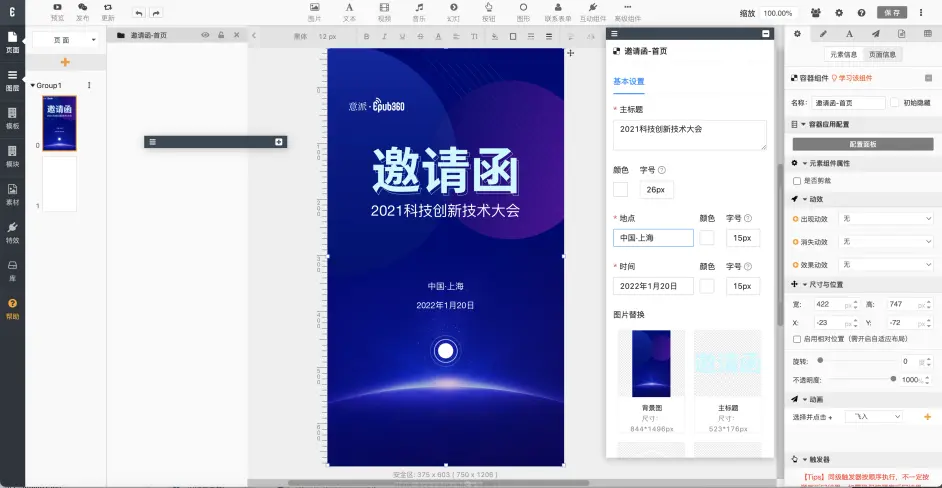Minimize the 邀请函-首页 config panel
942x488 pixels.
765,34
